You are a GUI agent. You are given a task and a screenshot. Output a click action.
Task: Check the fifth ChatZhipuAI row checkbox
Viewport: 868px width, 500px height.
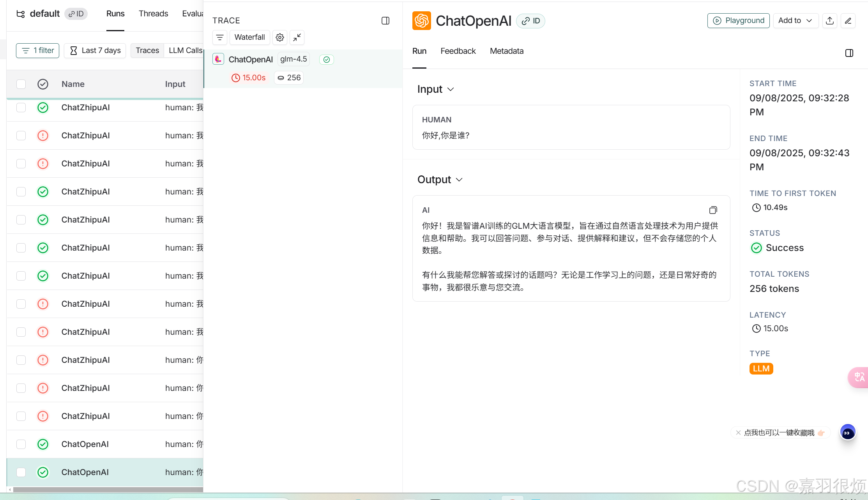[21, 220]
